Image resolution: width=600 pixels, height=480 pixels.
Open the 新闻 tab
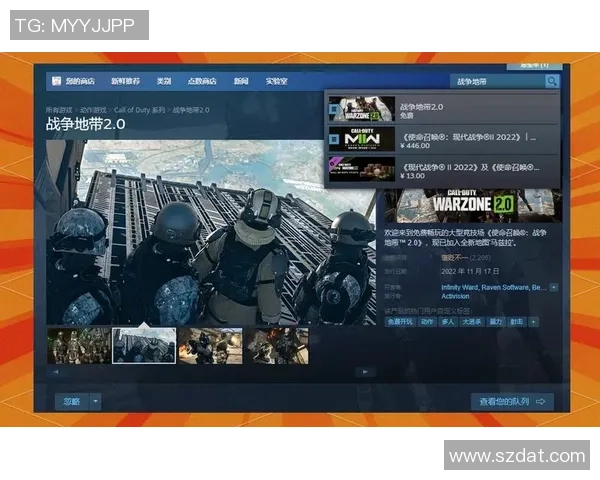coord(241,81)
